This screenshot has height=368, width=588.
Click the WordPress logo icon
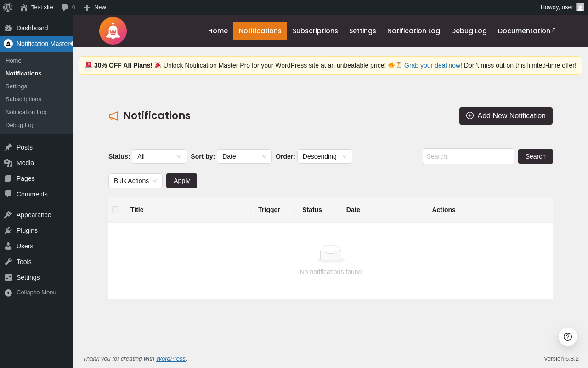coord(8,7)
